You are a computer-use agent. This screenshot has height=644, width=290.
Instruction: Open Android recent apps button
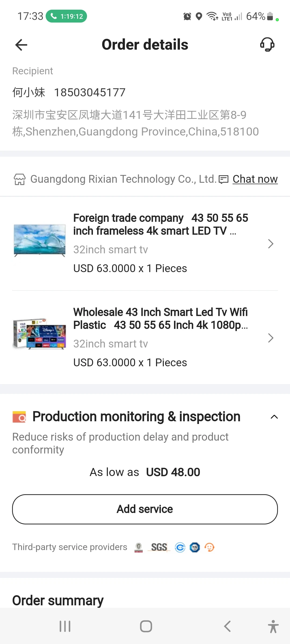click(x=65, y=626)
